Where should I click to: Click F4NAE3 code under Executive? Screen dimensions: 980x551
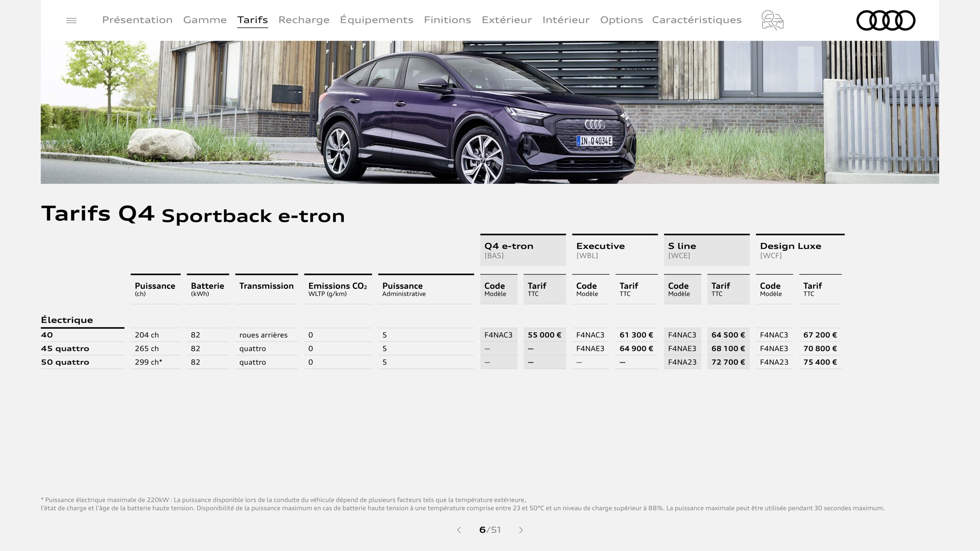coord(590,349)
